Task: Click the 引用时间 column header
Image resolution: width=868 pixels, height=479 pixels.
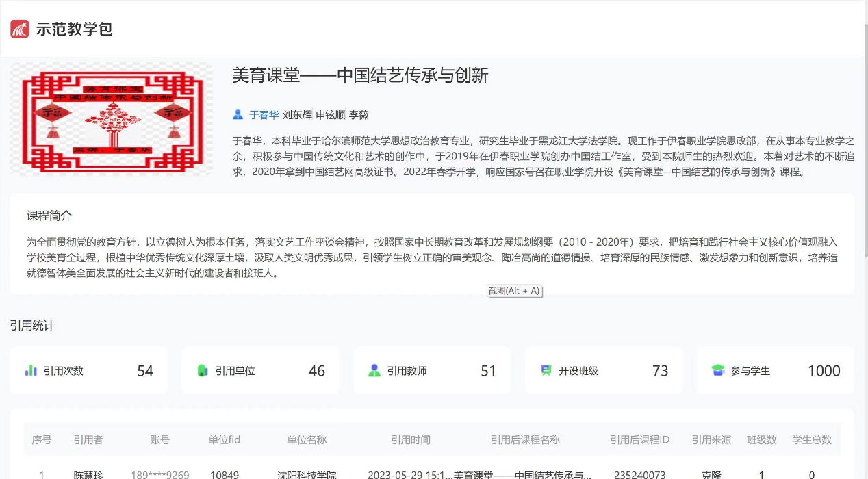Action: tap(410, 440)
